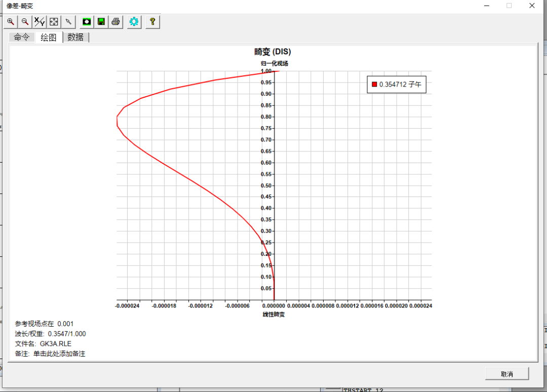Click the printer icon
Viewport: 547px width, 392px height.
click(116, 22)
